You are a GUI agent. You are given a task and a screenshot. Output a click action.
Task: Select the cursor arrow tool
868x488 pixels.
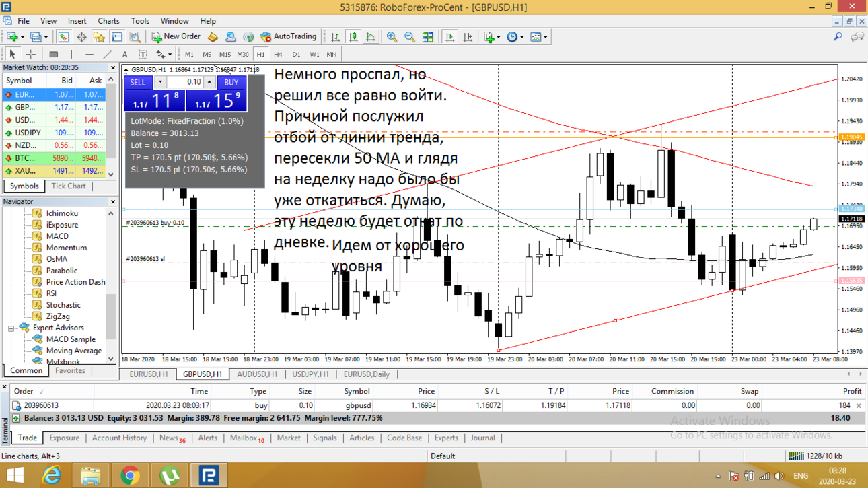pos(12,54)
